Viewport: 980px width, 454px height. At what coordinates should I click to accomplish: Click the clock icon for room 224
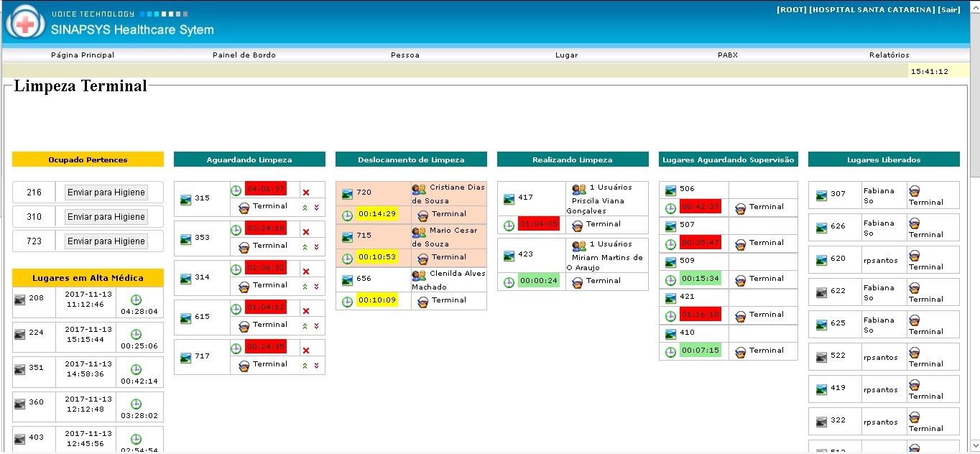tap(136, 335)
